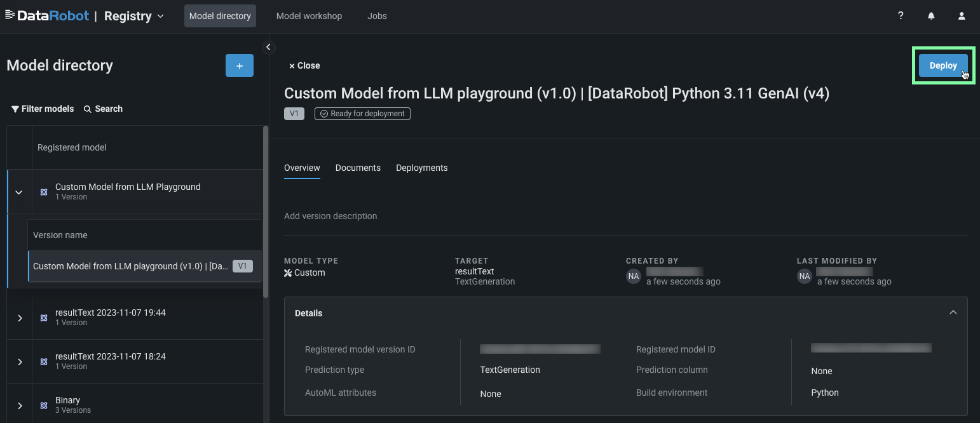Click the Add version description field

tap(330, 216)
